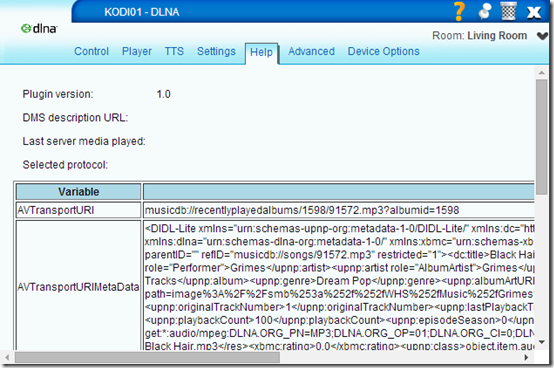Viewport: 554px width, 368px height.
Task: Open the help question mark icon
Action: (459, 11)
